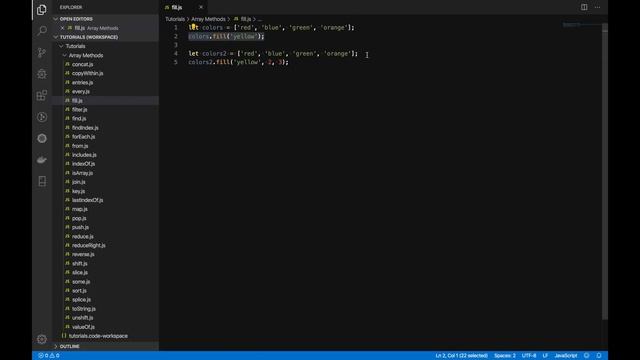Close the fill.js editor tab
The height and width of the screenshot is (360, 640).
tap(201, 7)
